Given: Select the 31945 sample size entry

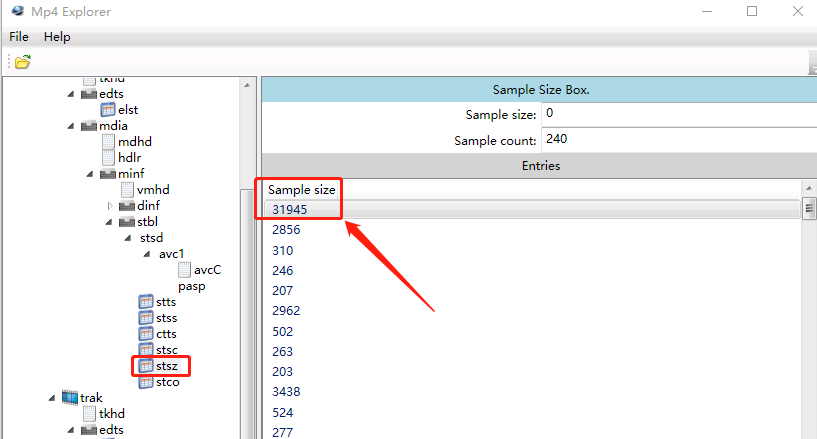Looking at the screenshot, I should pos(290,210).
